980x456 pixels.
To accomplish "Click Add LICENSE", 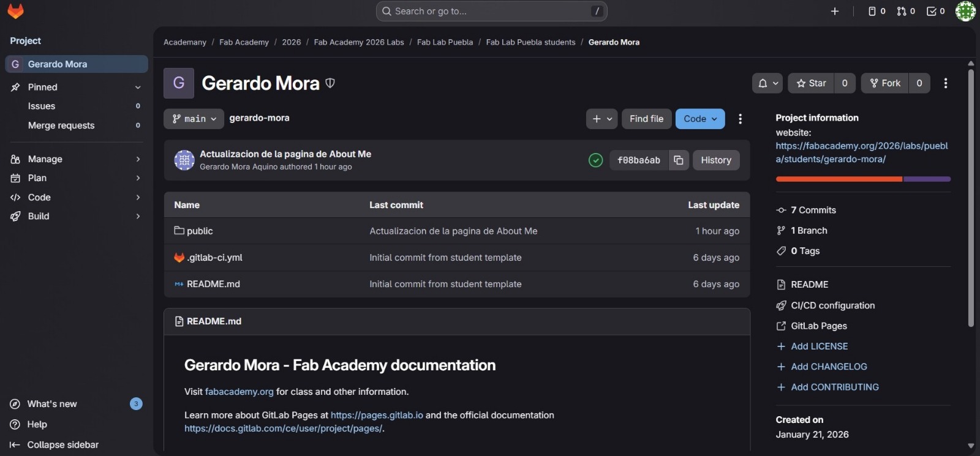I will tap(819, 346).
